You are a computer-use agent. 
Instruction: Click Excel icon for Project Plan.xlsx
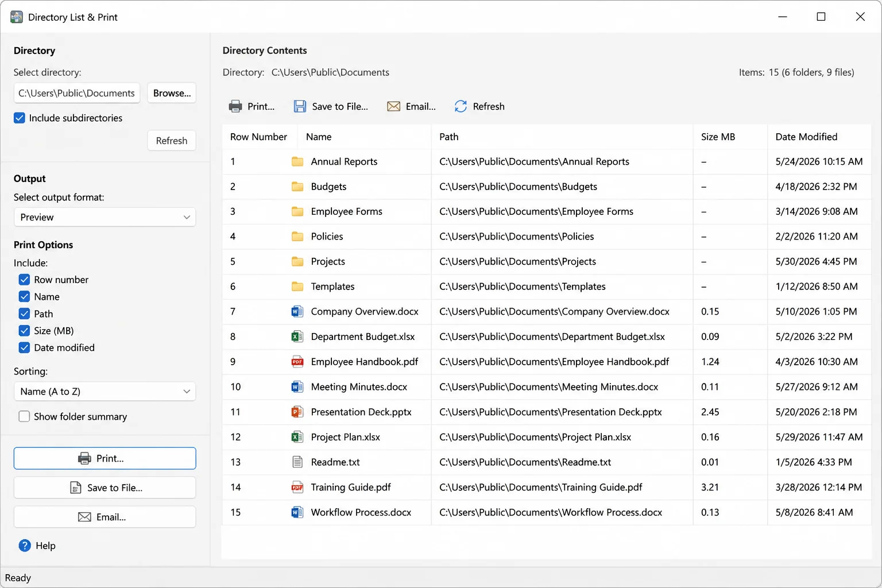point(297,437)
